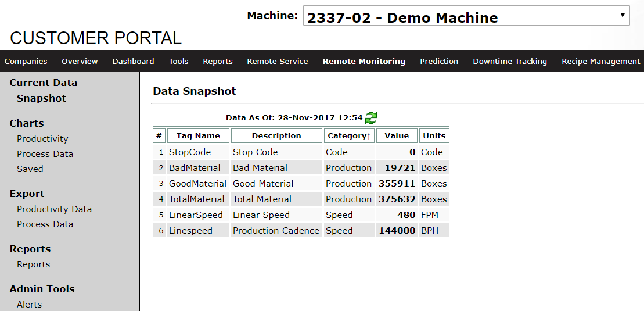Viewport: 644px width, 311px height.
Task: Click the Current Data section heading
Action: pos(44,83)
